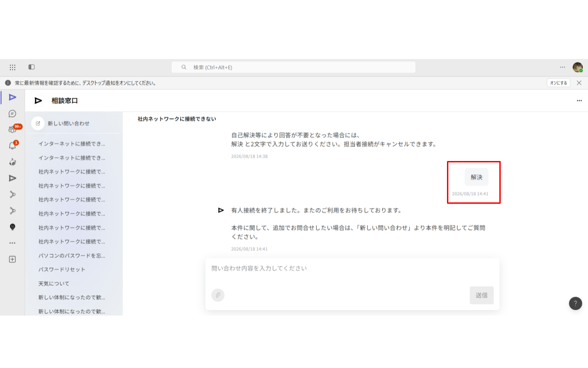
Task: Open the lightbulb icon in the left rail
Action: click(x=12, y=227)
